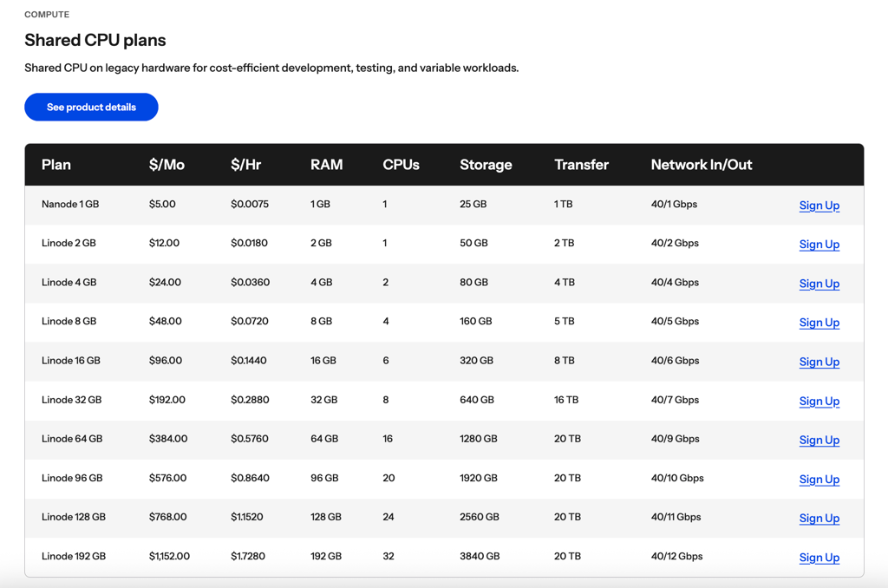Click the Linode 2 GB plan name
The height and width of the screenshot is (588, 888).
click(69, 243)
